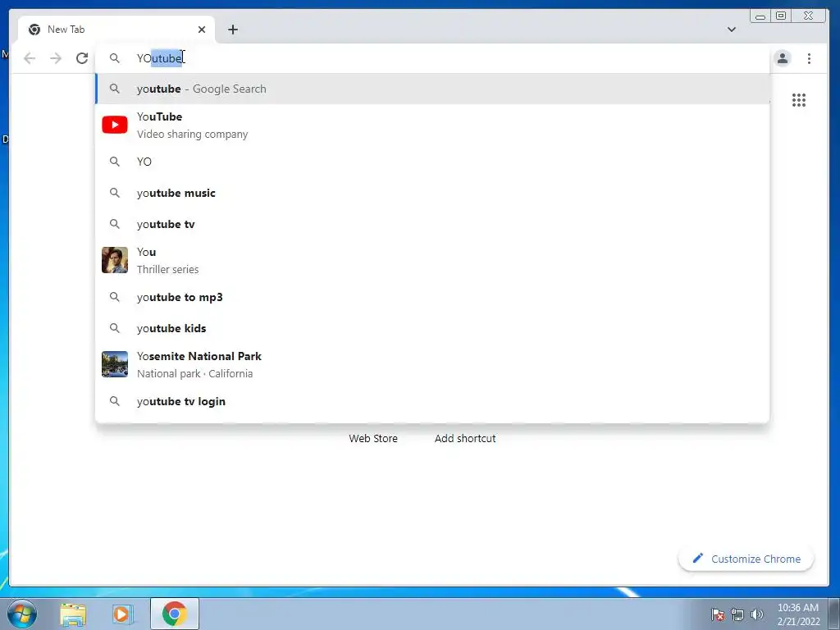Click the You series thumbnail image
The image size is (840, 630).
pyautogui.click(x=115, y=260)
